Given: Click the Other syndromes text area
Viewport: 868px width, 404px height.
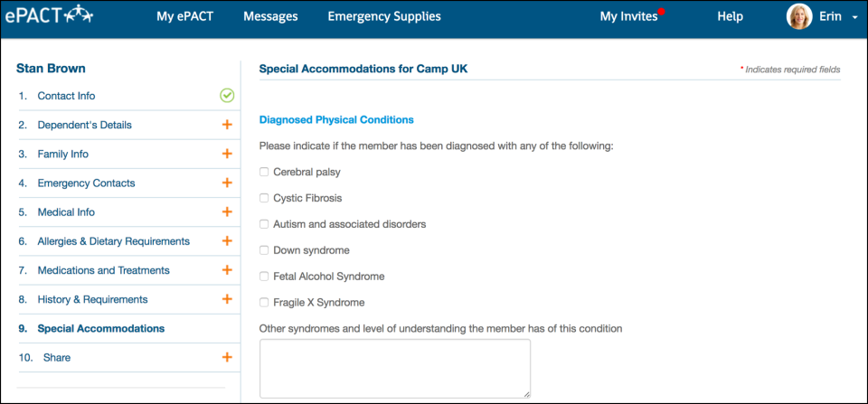Looking at the screenshot, I should [x=394, y=368].
